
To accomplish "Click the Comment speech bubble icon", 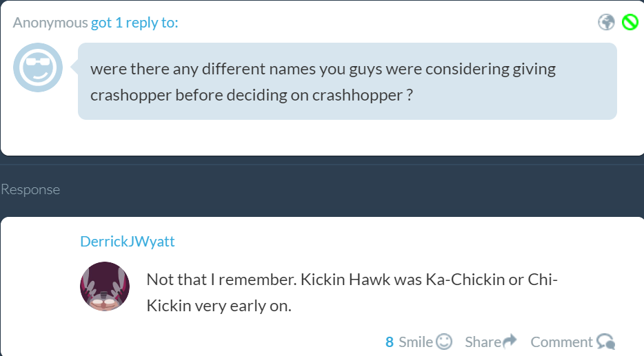I will 605,342.
